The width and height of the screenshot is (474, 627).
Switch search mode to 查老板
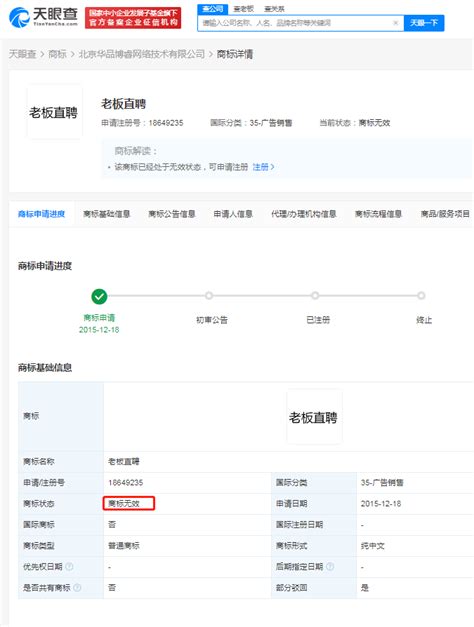(x=244, y=9)
